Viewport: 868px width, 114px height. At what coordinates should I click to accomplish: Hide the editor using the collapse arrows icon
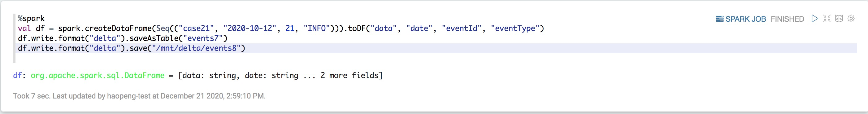pyautogui.click(x=827, y=19)
